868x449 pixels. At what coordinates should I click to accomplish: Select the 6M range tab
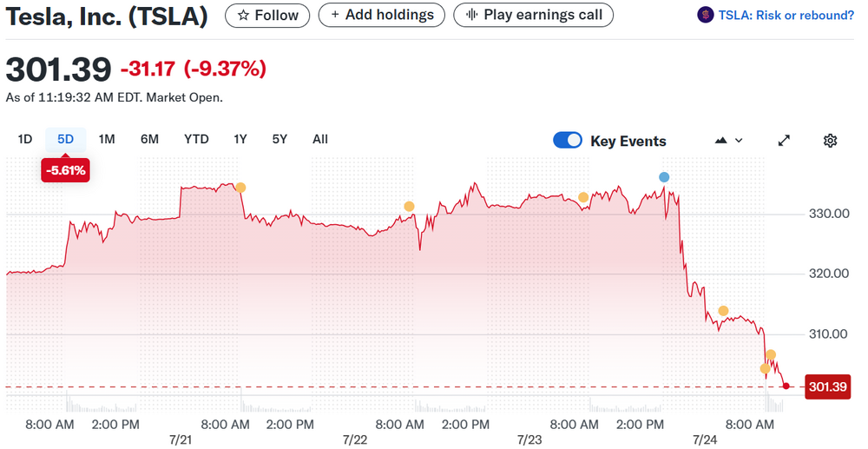pyautogui.click(x=149, y=139)
